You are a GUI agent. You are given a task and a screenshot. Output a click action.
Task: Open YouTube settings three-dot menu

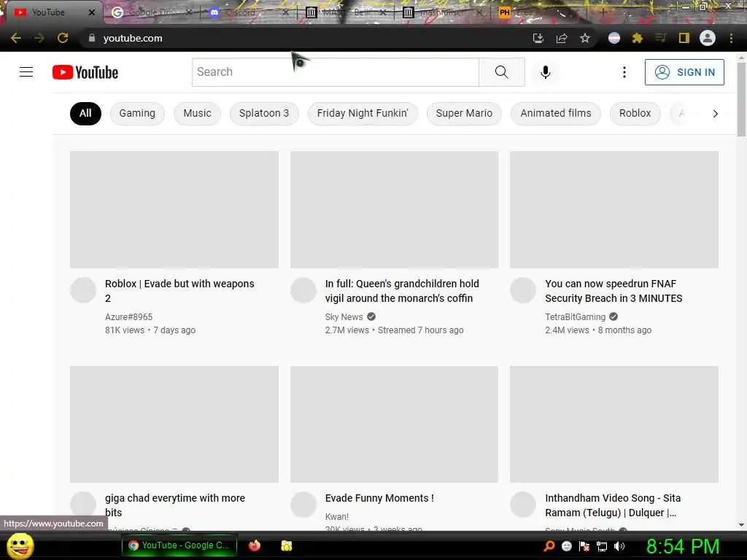pos(624,72)
